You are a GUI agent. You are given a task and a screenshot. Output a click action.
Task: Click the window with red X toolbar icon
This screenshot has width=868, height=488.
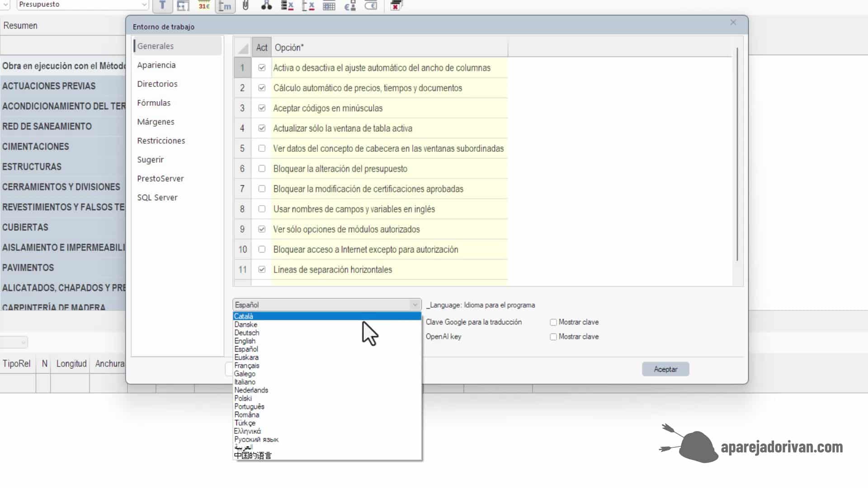point(396,6)
